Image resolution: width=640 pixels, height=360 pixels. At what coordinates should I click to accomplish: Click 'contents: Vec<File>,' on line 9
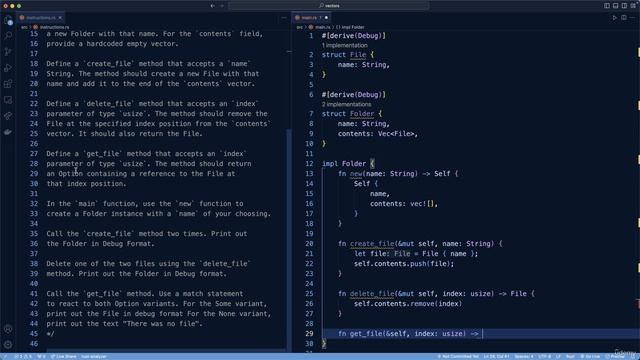tap(378, 133)
